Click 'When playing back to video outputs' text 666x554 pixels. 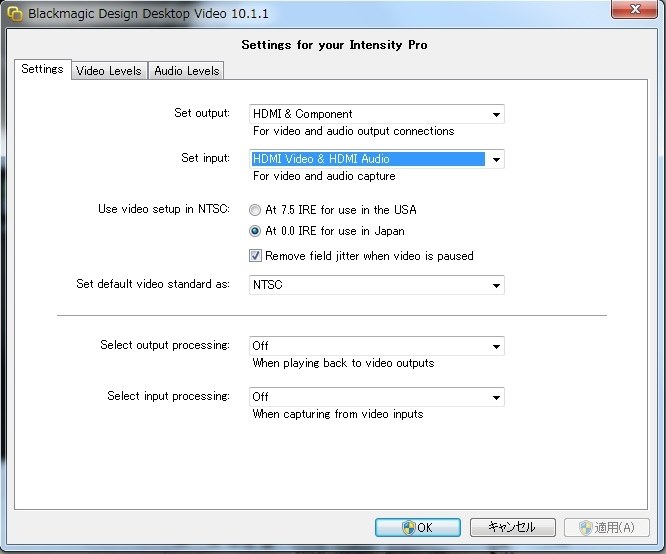343,363
